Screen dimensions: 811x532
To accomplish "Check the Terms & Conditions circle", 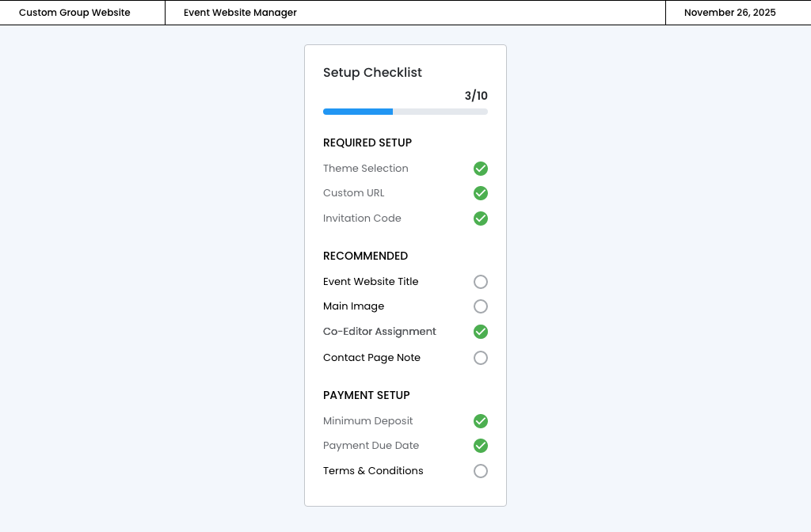I will click(481, 471).
